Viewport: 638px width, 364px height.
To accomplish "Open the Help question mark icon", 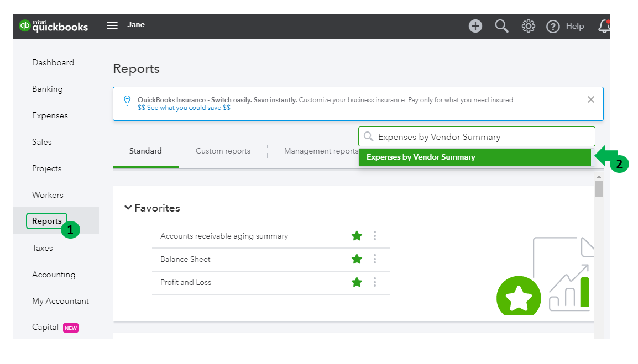I will coord(553,27).
